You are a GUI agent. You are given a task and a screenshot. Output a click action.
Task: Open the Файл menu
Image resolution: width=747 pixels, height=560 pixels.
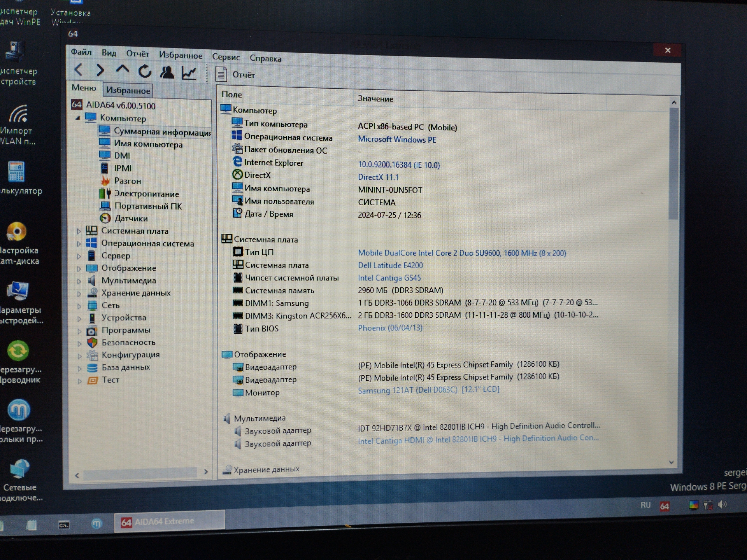pos(81,52)
